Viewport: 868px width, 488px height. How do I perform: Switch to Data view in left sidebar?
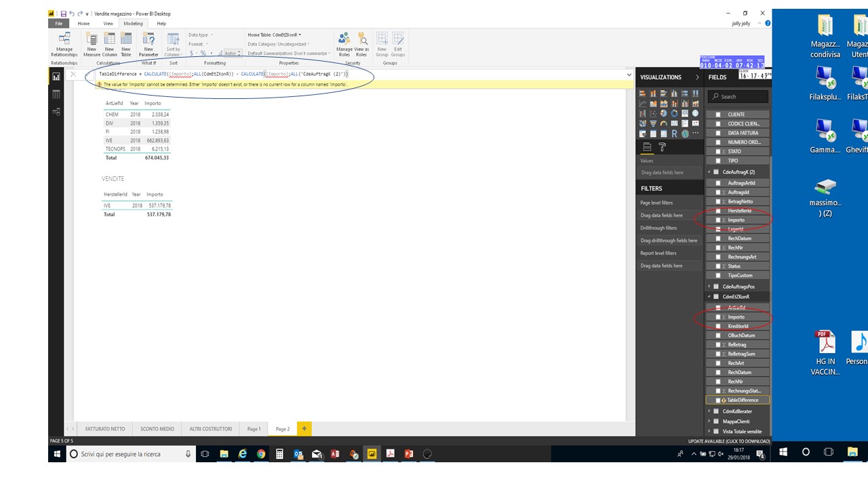tap(56, 94)
